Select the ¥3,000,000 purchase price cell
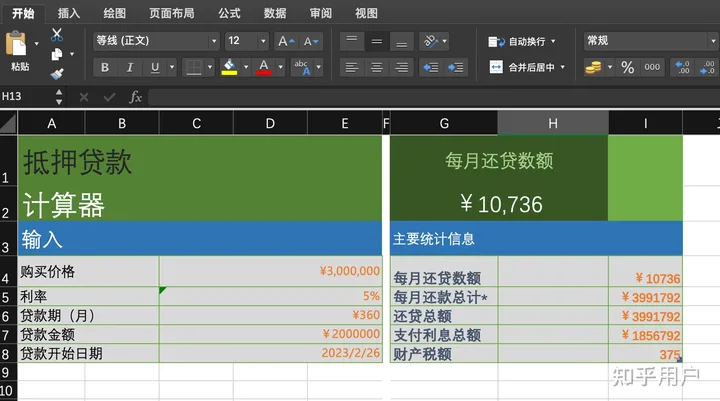The width and height of the screenshot is (720, 401). pos(270,271)
